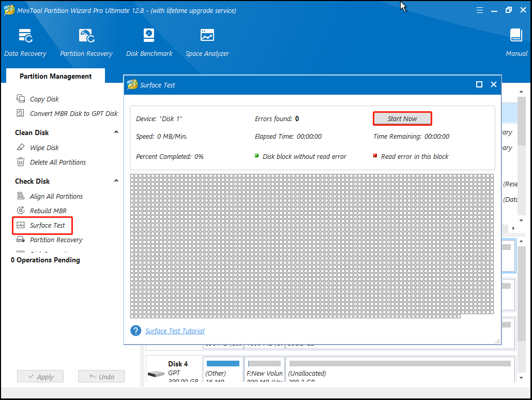This screenshot has height=400, width=532.
Task: Select Rebuild MBR in Check Disk
Action: pyautogui.click(x=48, y=211)
